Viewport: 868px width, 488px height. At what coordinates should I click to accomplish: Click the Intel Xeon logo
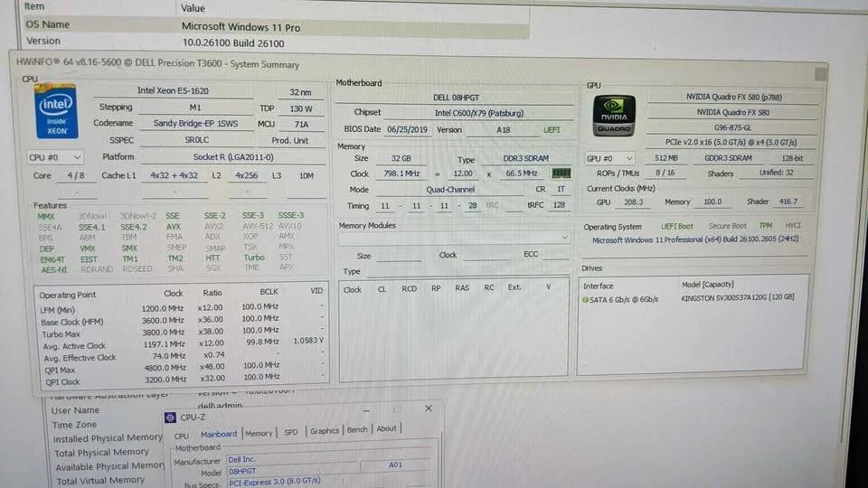(x=54, y=112)
